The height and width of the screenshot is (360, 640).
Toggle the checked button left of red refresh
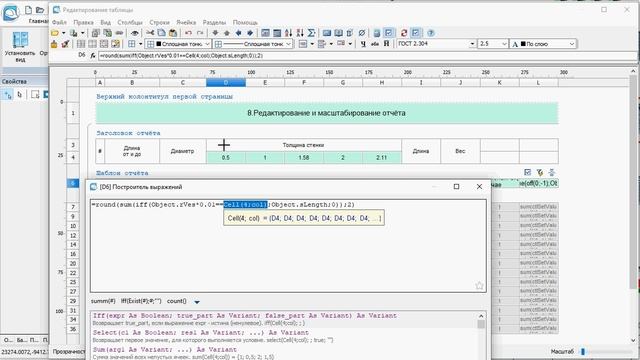point(389,33)
